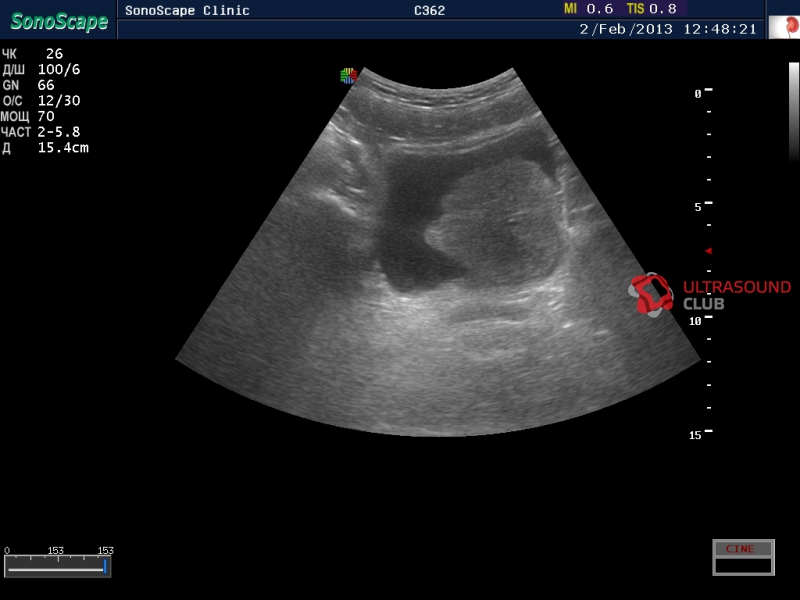Click the grayscale bar
Image resolution: width=800 pixels, height=600 pixels.
click(x=794, y=112)
